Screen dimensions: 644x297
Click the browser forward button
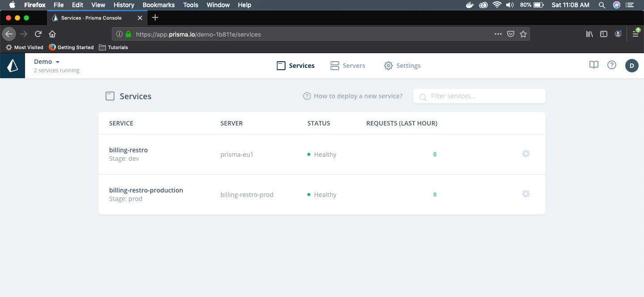[24, 34]
